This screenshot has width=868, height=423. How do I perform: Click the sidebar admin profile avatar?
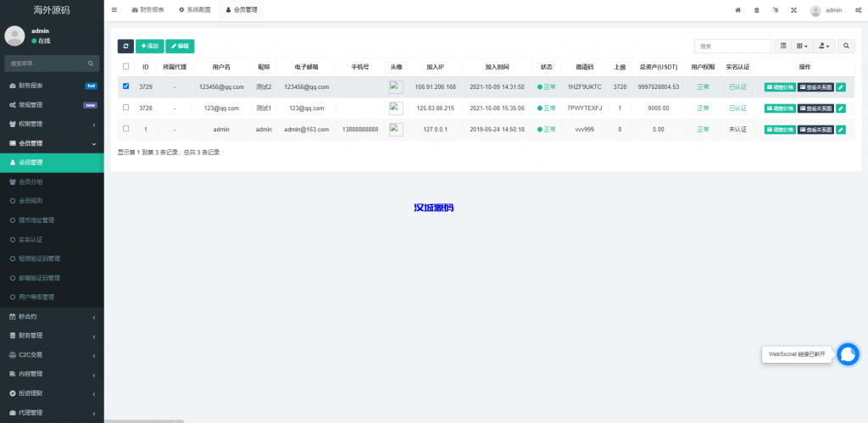point(14,36)
